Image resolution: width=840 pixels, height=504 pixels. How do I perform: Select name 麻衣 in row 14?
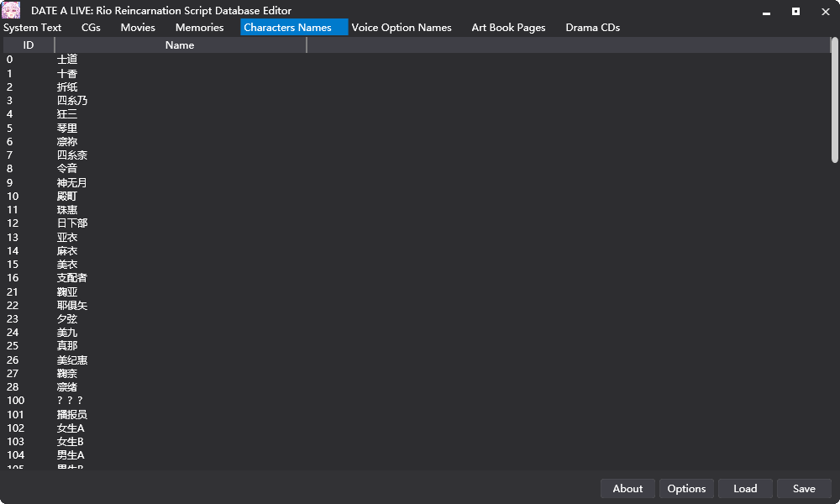[x=67, y=250]
